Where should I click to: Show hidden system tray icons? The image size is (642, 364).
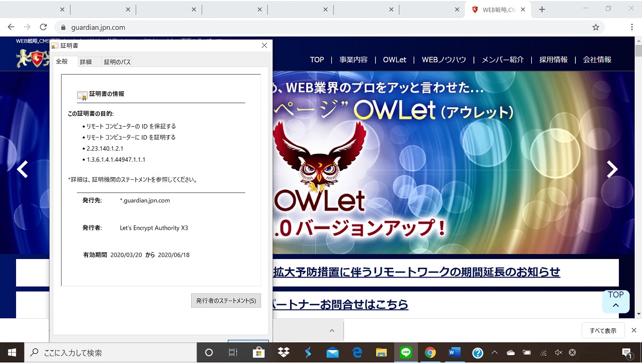tap(495, 353)
